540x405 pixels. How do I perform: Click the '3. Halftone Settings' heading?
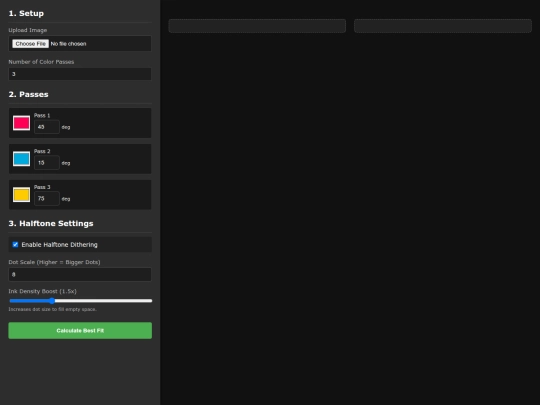pyautogui.click(x=51, y=224)
